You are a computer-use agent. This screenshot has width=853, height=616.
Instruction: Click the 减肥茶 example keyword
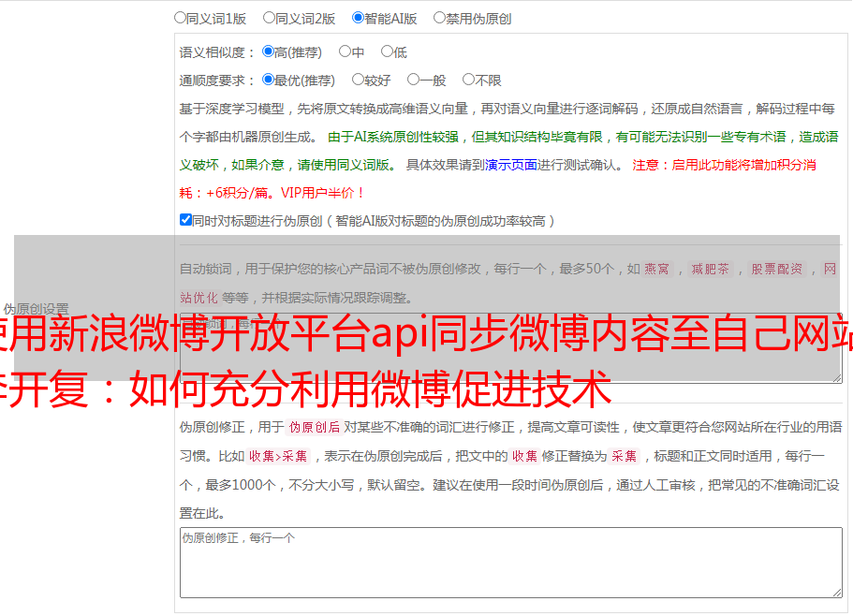tap(710, 269)
